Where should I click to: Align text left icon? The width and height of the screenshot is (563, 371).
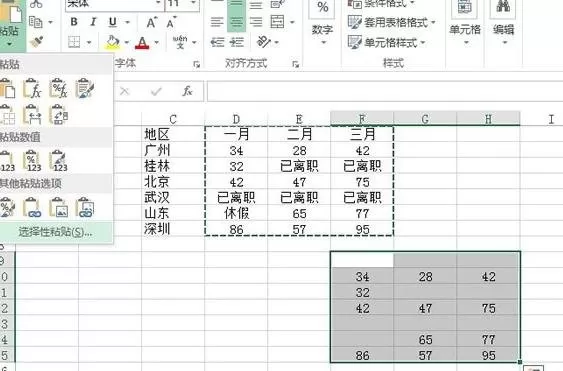(217, 22)
